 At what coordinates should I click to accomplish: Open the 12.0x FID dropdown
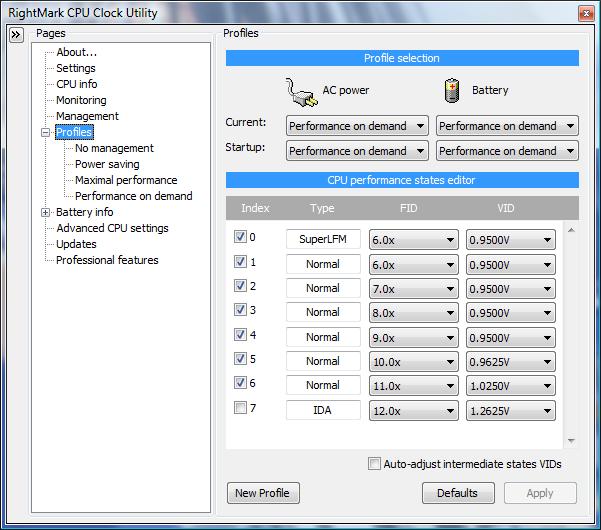414,411
